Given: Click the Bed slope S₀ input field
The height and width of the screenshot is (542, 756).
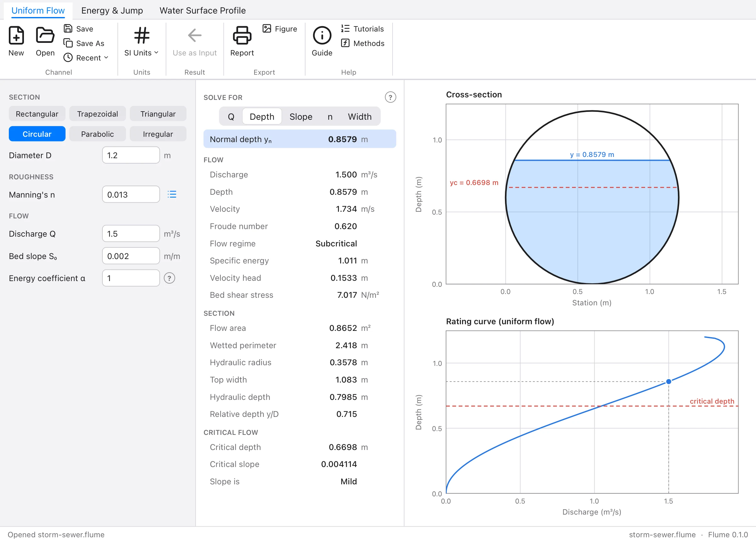Looking at the screenshot, I should pos(131,256).
